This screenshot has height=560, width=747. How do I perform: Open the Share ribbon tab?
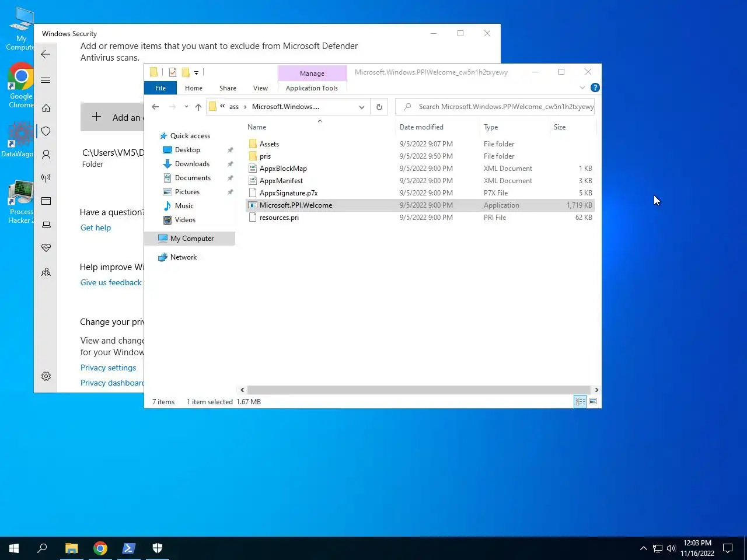[x=228, y=88]
